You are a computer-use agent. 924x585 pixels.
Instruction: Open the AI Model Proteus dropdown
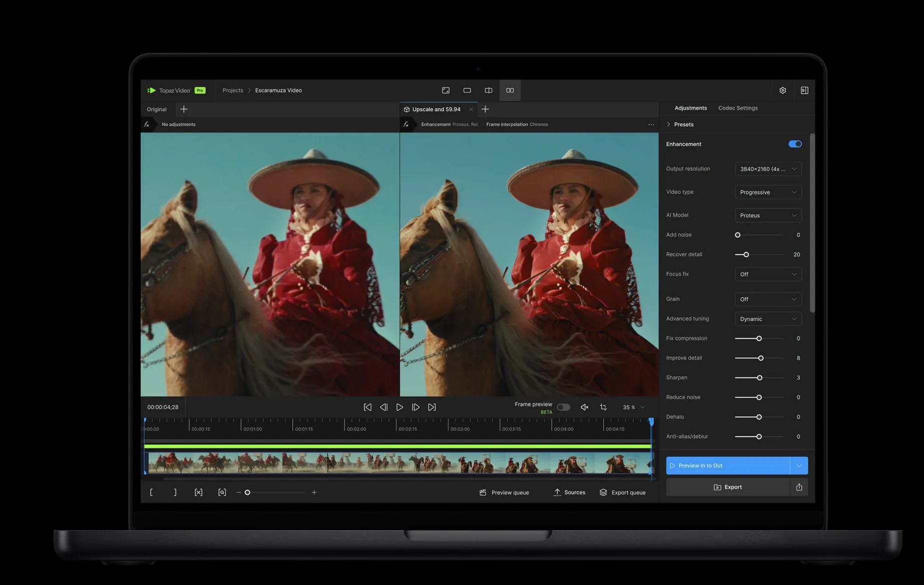pyautogui.click(x=768, y=215)
